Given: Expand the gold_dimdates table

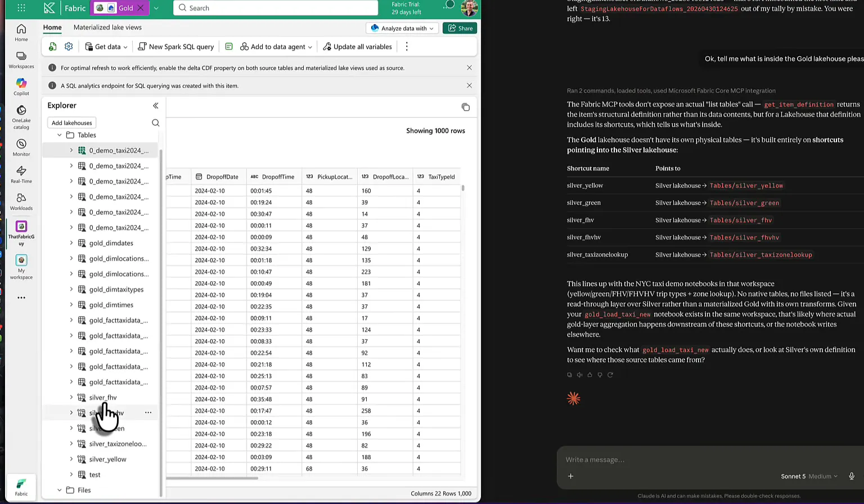Looking at the screenshot, I should (71, 243).
